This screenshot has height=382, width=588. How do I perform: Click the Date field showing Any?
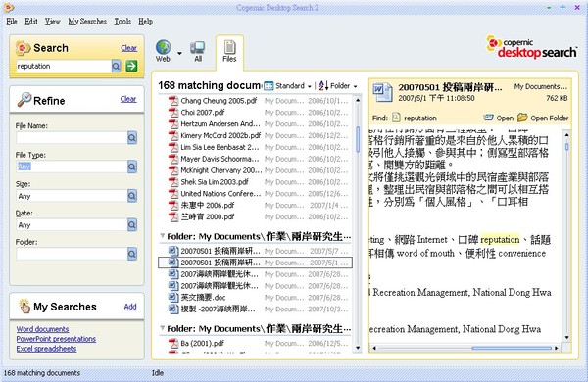72,225
